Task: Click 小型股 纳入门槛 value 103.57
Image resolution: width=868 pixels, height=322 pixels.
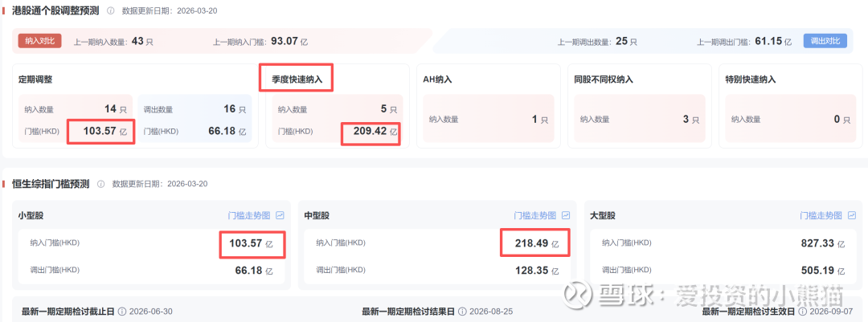Action: point(246,243)
